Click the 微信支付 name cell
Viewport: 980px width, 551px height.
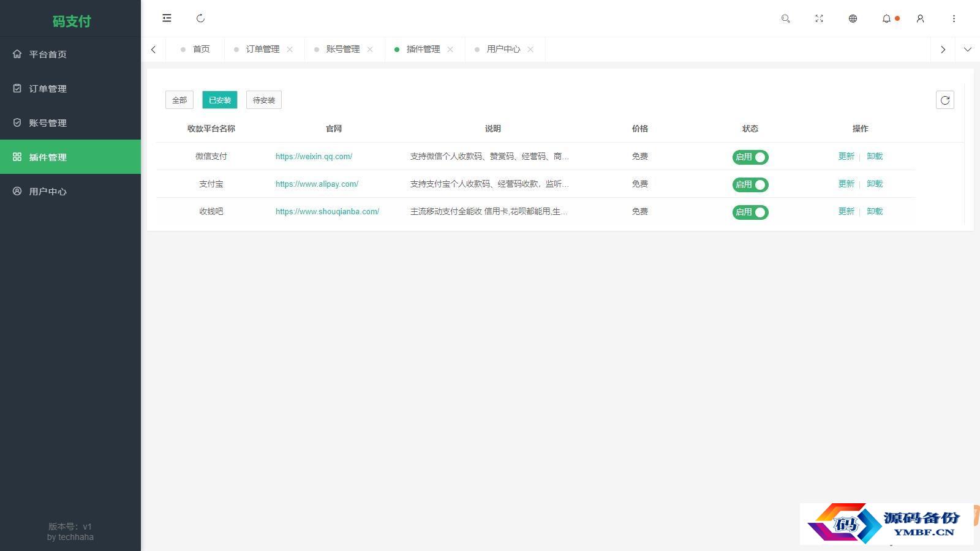pyautogui.click(x=211, y=156)
